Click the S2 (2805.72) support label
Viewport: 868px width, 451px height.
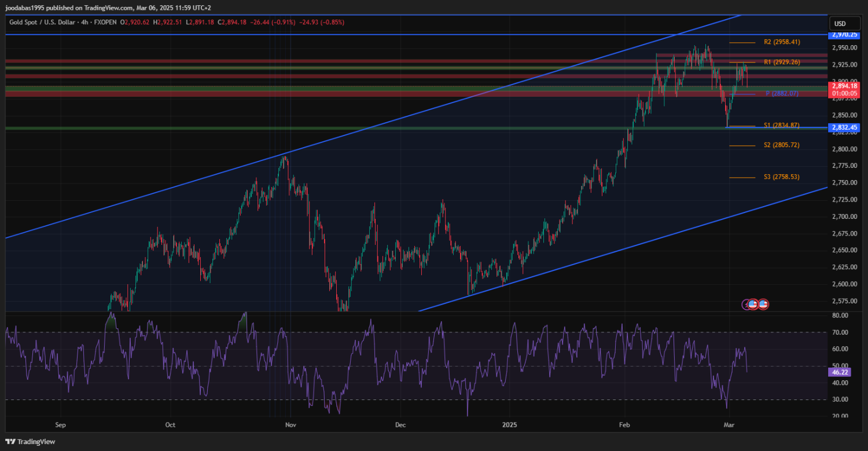781,145
